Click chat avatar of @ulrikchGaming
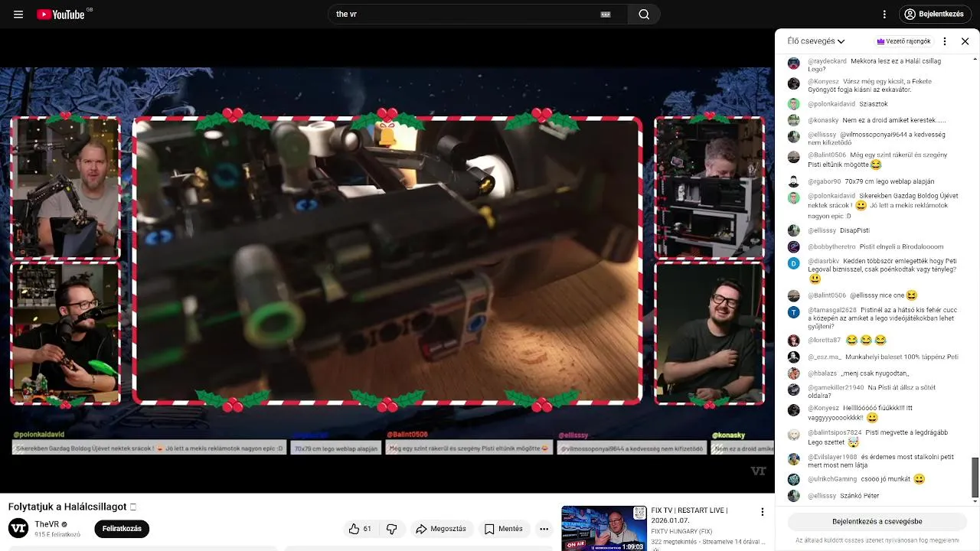 [794, 479]
